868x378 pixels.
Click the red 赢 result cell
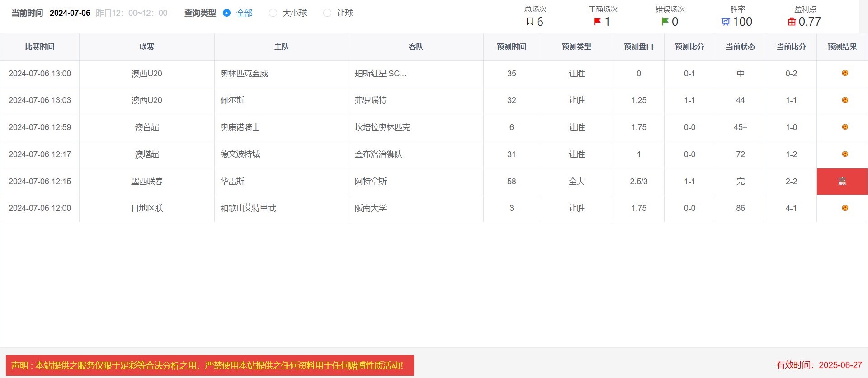(x=842, y=182)
